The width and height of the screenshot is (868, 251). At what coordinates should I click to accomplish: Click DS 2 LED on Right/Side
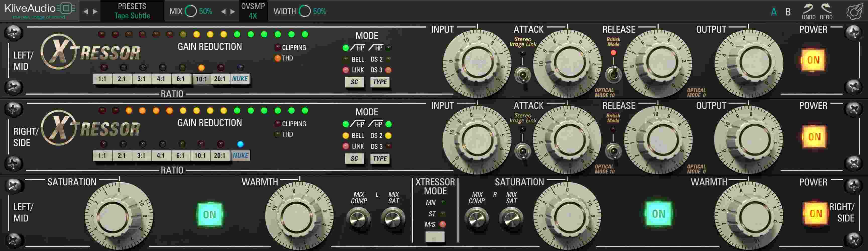tap(388, 136)
